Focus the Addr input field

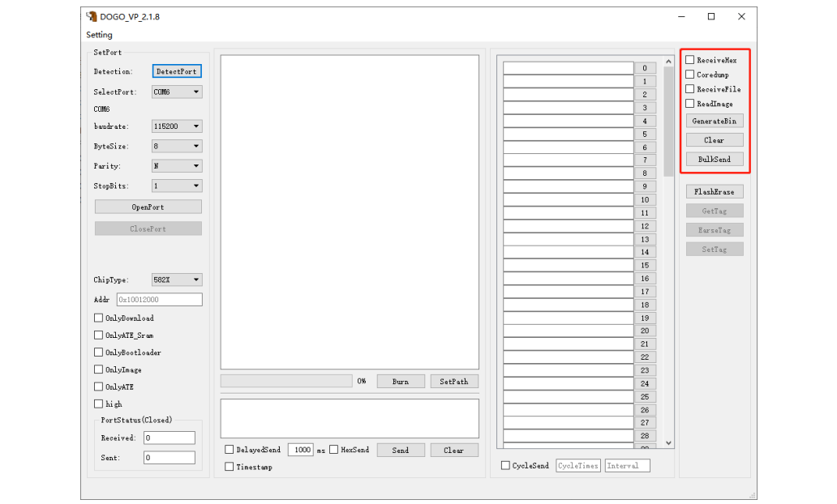pyautogui.click(x=160, y=300)
